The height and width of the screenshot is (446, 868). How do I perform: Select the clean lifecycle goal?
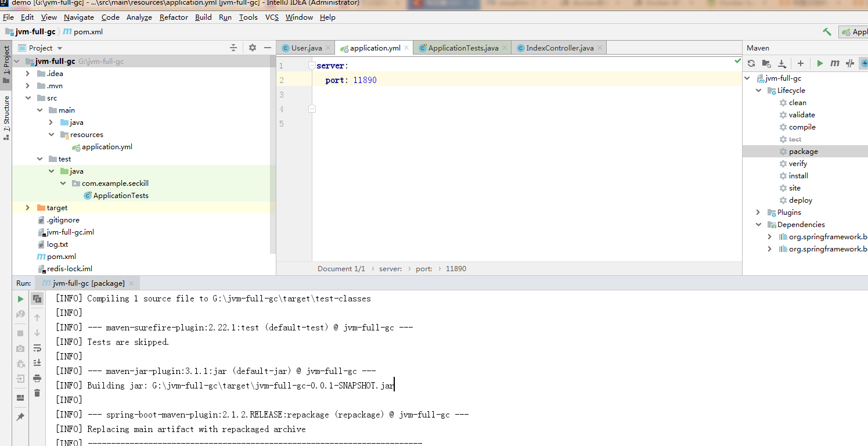[x=797, y=103]
